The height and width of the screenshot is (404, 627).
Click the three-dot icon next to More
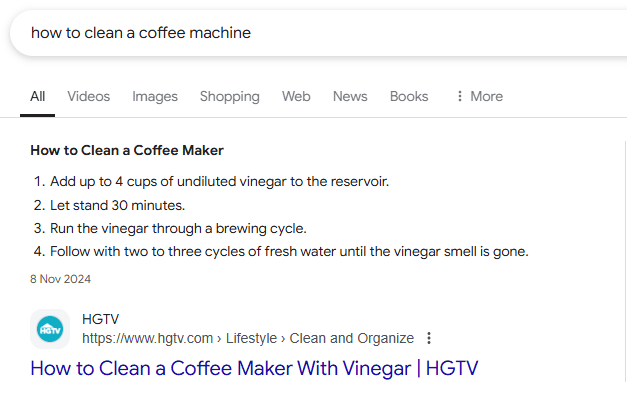(459, 96)
